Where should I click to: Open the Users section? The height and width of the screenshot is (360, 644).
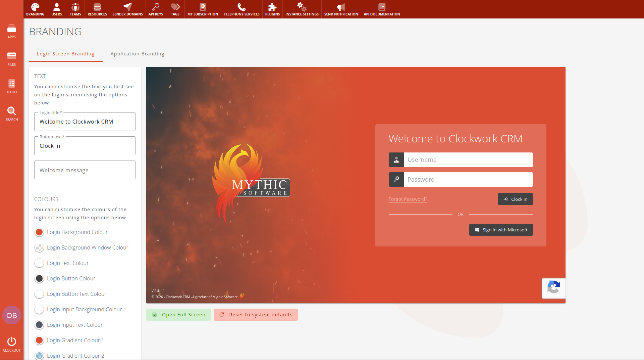(56, 9)
